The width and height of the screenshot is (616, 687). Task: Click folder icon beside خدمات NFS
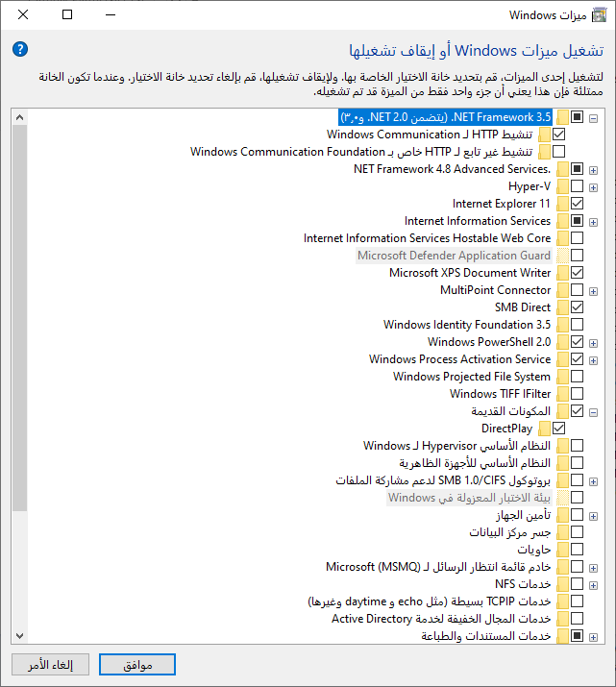[563, 584]
